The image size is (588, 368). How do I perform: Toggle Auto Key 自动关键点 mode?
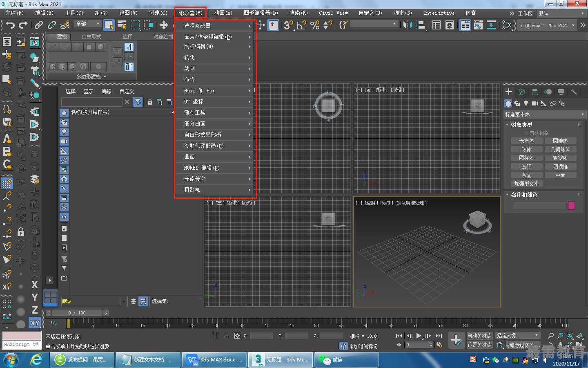coord(480,336)
